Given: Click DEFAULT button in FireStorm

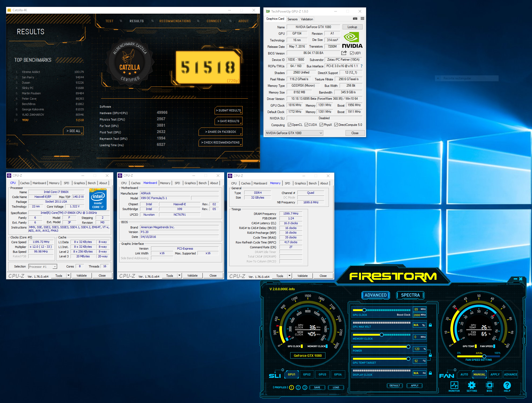Looking at the screenshot, I should point(395,386).
